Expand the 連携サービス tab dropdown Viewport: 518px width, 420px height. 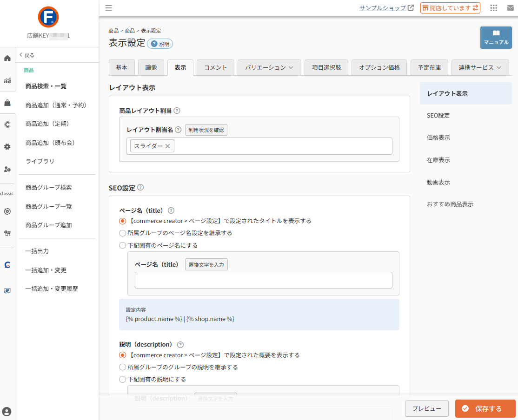click(x=480, y=68)
